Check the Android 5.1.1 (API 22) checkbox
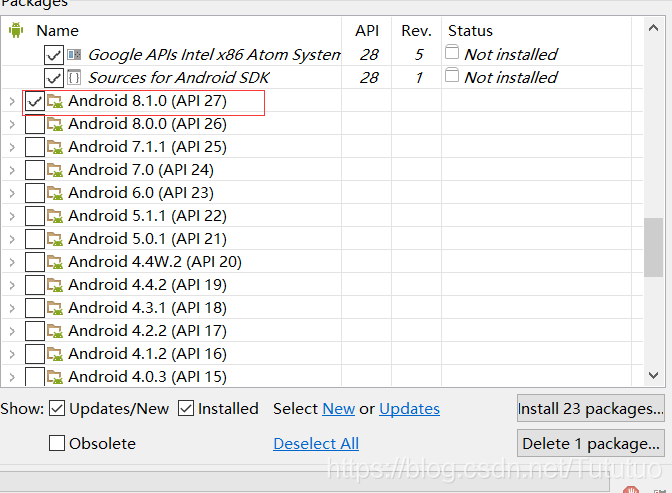The width and height of the screenshot is (672, 493). point(35,216)
